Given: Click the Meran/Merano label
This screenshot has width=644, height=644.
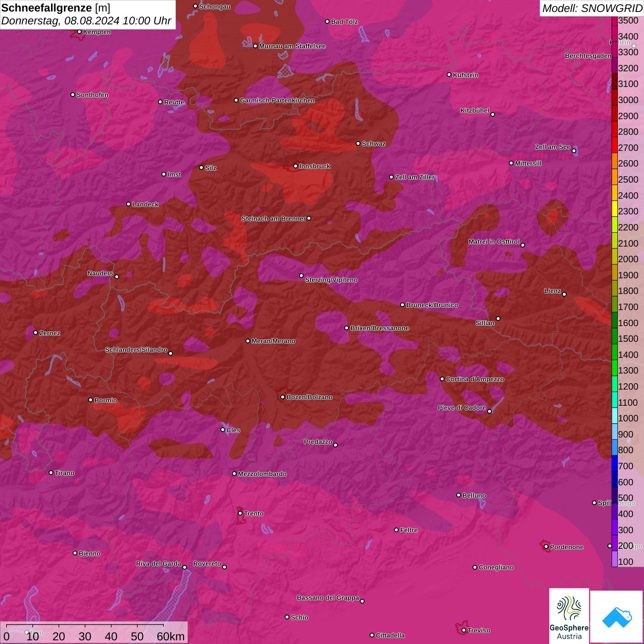Looking at the screenshot, I should 273,341.
